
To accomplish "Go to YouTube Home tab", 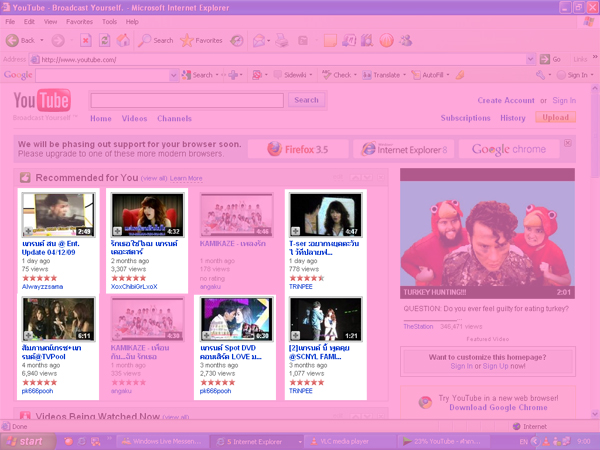I will click(x=101, y=119).
